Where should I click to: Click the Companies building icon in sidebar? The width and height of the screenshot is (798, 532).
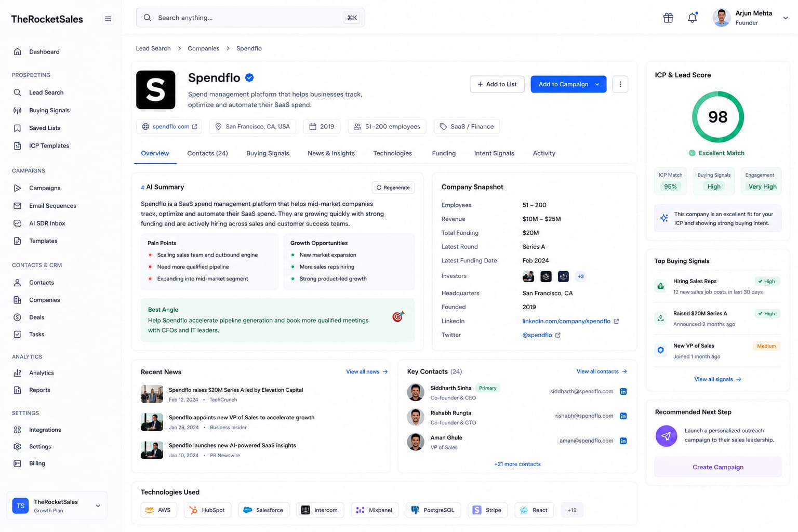[x=17, y=300]
